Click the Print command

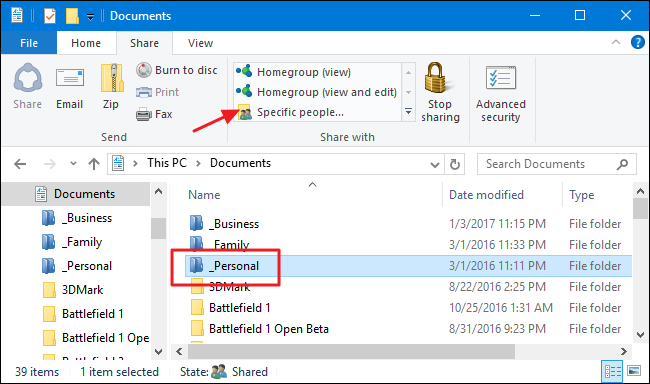(158, 92)
